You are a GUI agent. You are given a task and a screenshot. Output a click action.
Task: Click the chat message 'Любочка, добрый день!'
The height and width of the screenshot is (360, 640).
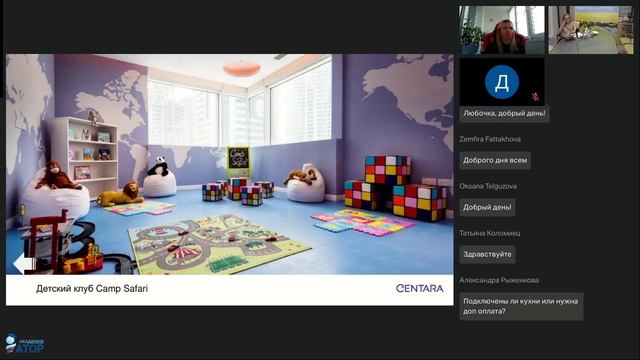click(x=504, y=113)
